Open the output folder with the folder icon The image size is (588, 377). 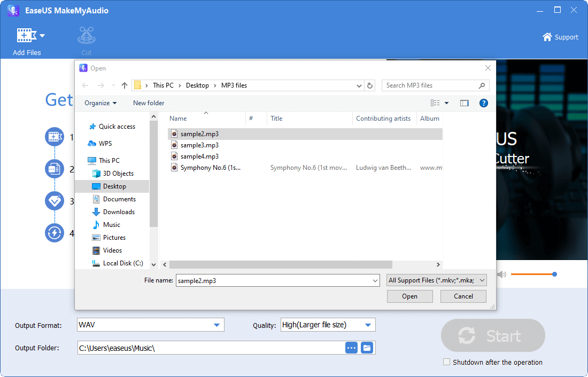(x=367, y=347)
